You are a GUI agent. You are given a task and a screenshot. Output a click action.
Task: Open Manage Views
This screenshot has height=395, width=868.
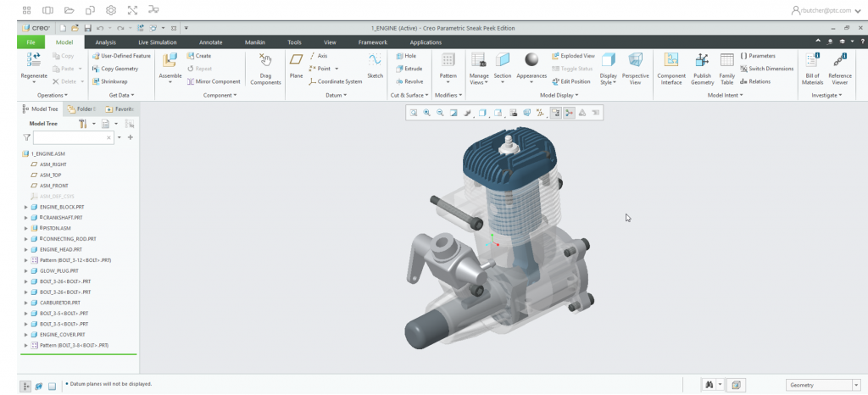click(479, 69)
